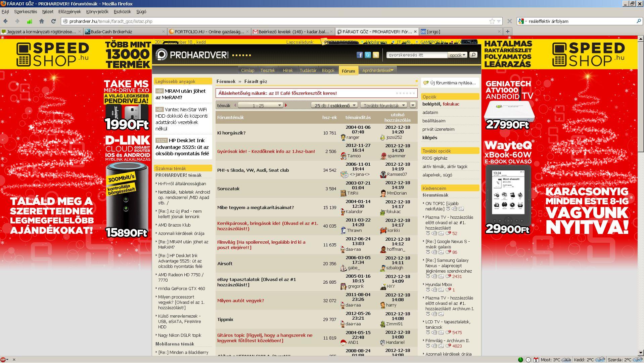Go to the Firefox home page icon
This screenshot has height=363, width=644.
pos(42,21)
